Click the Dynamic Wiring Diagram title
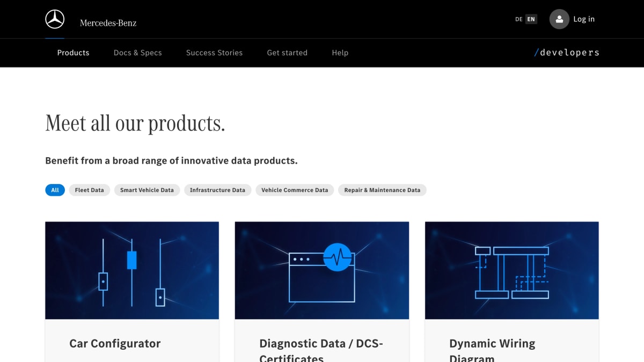Image resolution: width=644 pixels, height=362 pixels. (x=492, y=350)
